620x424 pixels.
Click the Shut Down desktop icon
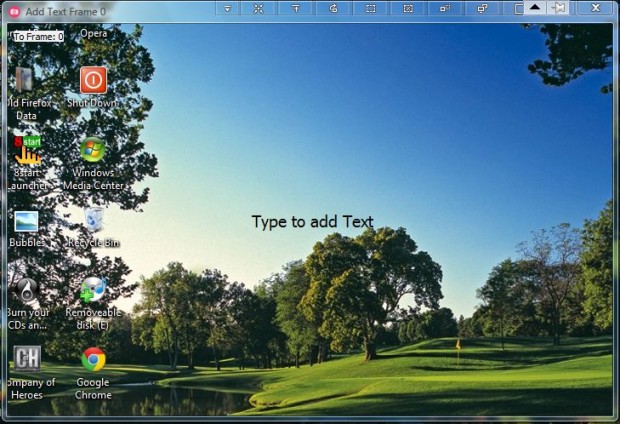coord(93,80)
